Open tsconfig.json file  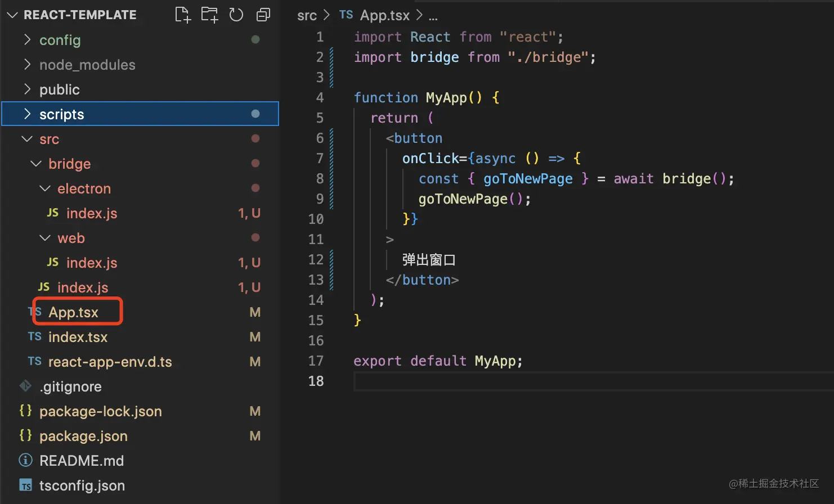click(x=82, y=485)
